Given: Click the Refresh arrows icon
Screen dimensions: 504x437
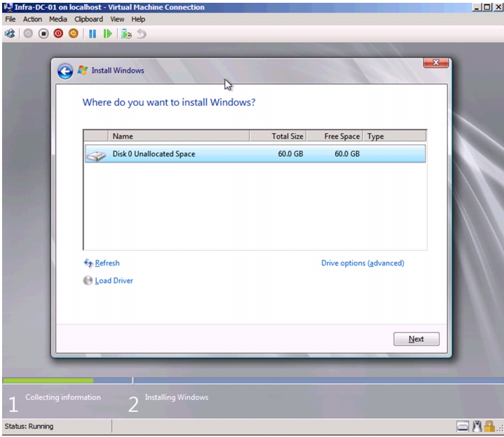Looking at the screenshot, I should (88, 263).
